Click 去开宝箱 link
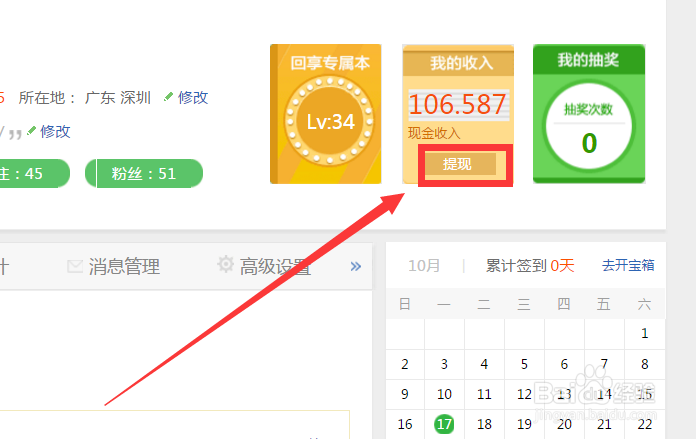This screenshot has height=439, width=696. click(628, 265)
